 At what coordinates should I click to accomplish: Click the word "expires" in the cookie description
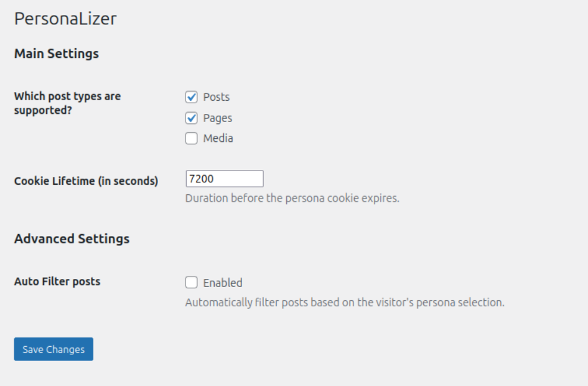[x=380, y=199]
